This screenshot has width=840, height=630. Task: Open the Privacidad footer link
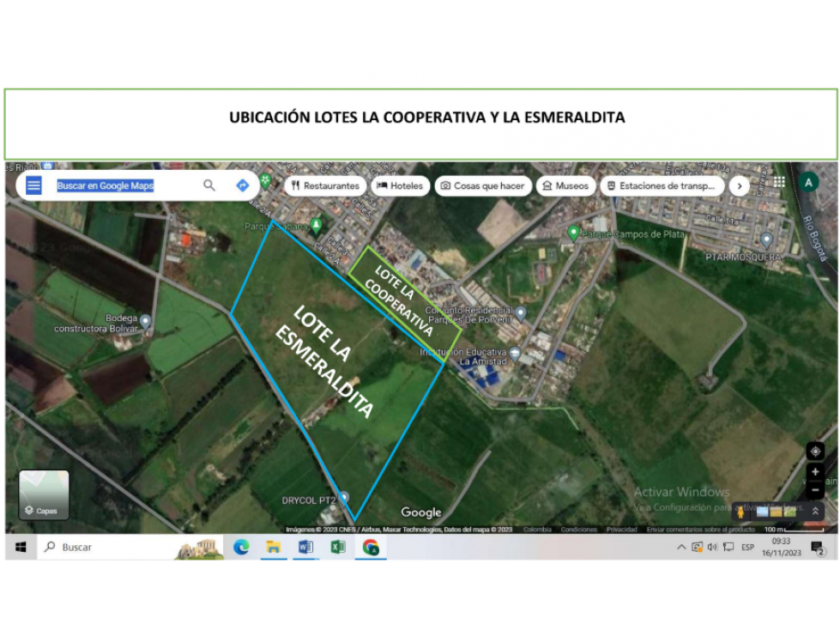(621, 530)
